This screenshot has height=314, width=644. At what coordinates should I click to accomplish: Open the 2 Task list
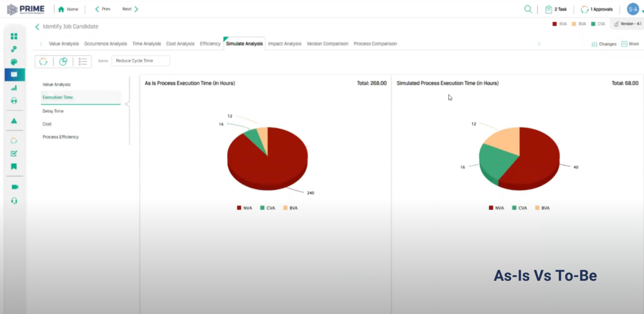click(x=556, y=9)
